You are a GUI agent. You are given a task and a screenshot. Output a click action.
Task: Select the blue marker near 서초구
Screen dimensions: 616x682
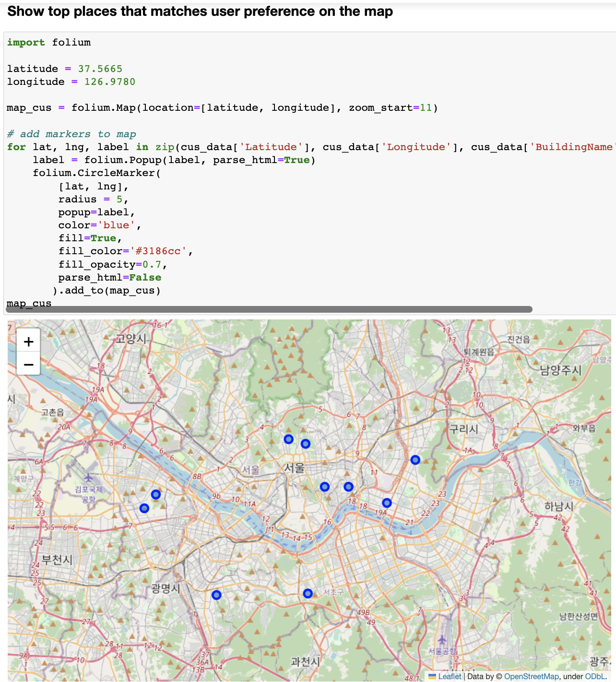tap(308, 593)
